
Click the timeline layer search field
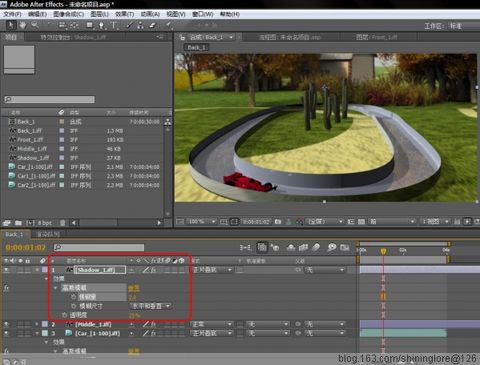(99, 247)
